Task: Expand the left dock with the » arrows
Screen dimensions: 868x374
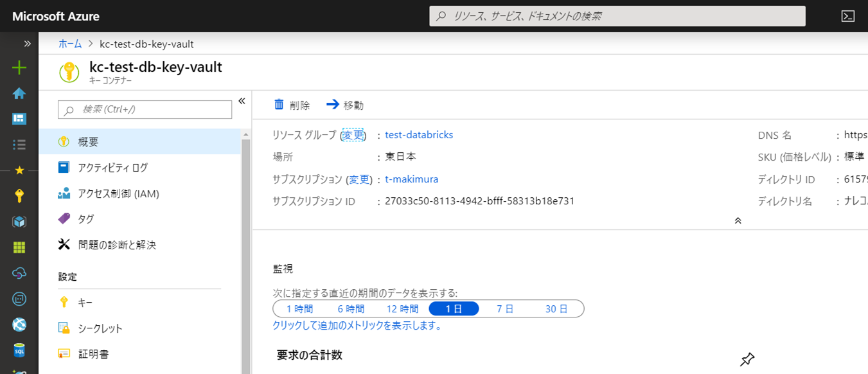Action: (x=26, y=44)
